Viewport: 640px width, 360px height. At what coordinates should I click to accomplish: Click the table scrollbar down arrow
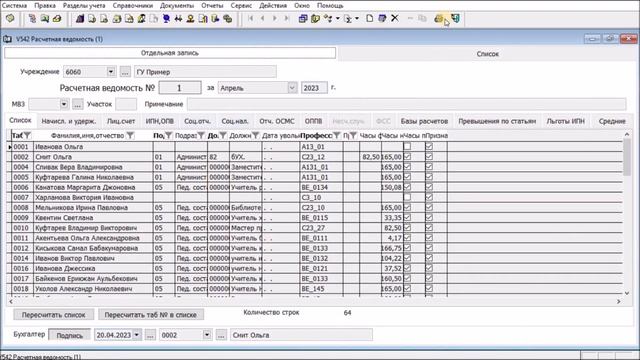point(627,293)
